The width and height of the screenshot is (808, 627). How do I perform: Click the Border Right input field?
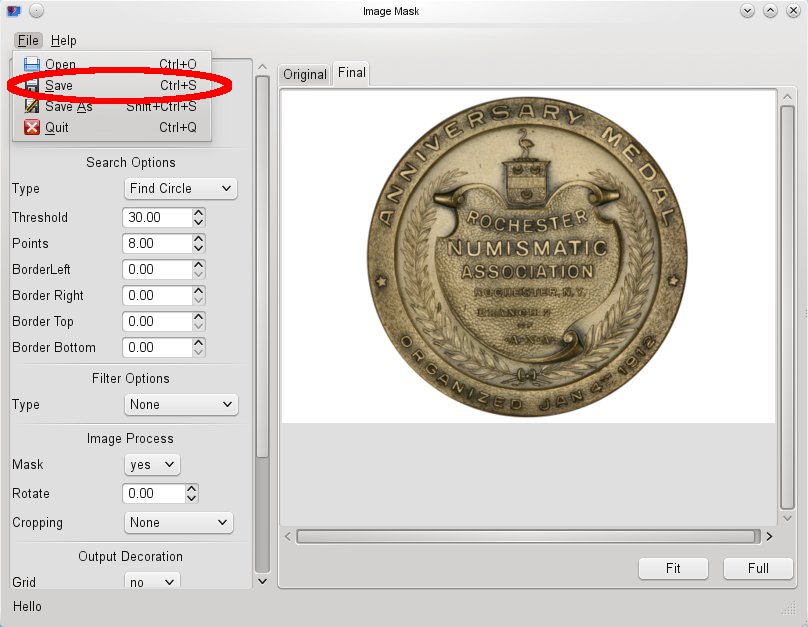pos(158,295)
